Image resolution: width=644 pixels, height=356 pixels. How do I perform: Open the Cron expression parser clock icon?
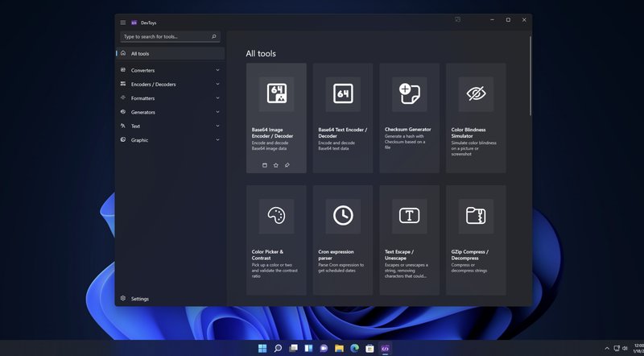[x=343, y=216]
